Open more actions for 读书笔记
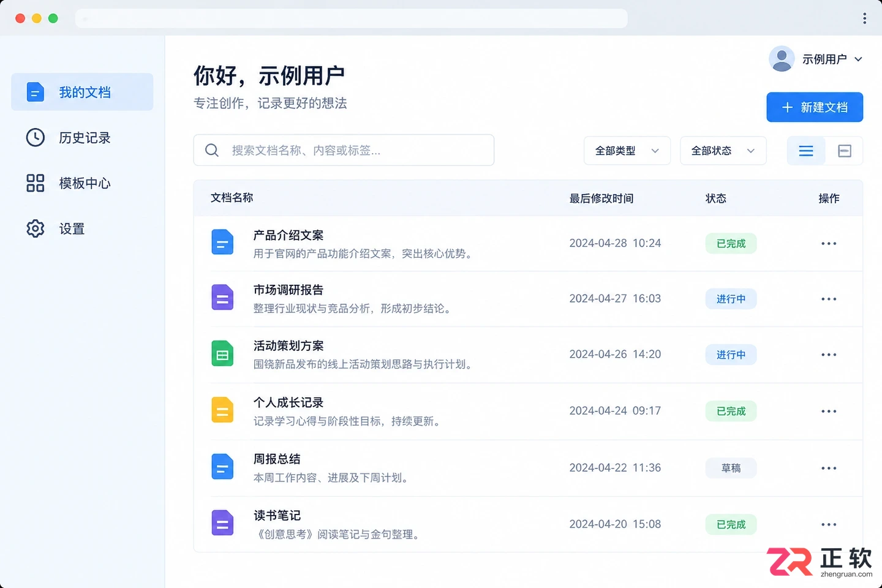Screen dimensions: 882x588 pos(829,524)
